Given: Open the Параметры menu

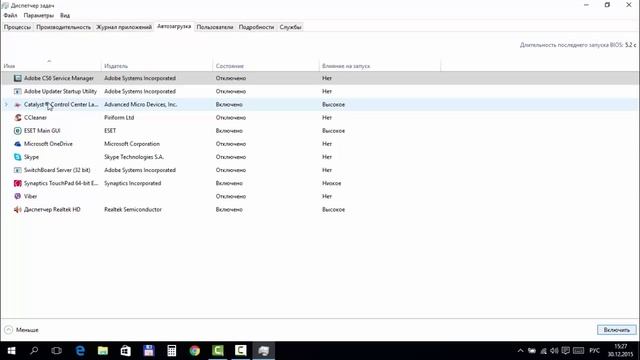Looking at the screenshot, I should [39, 16].
